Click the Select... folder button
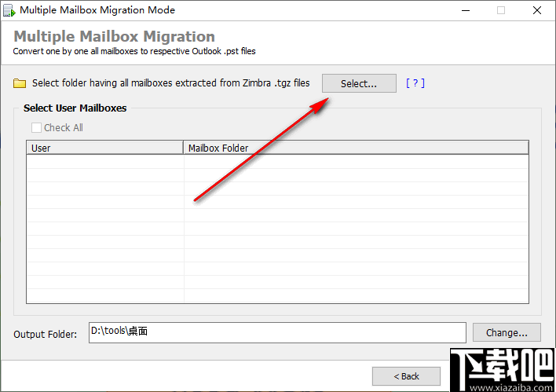Viewport: 556px width, 392px height. [x=359, y=83]
